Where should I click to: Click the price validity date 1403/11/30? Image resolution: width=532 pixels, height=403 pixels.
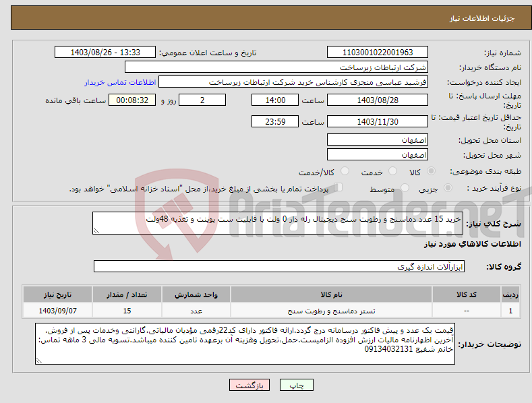pyautogui.click(x=378, y=121)
